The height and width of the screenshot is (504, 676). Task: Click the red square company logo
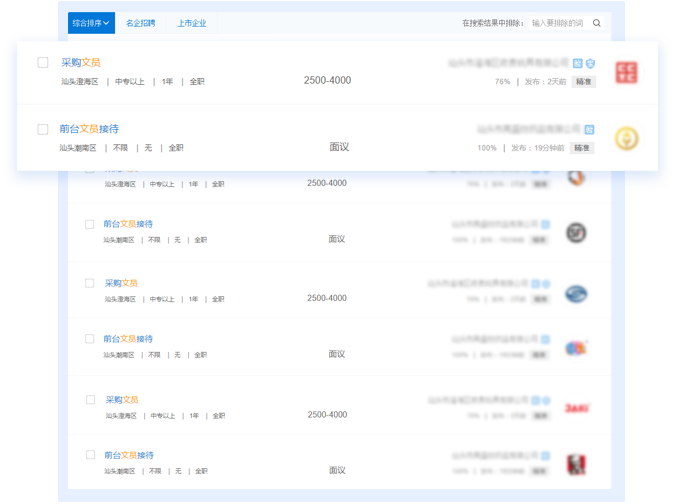pyautogui.click(x=626, y=72)
